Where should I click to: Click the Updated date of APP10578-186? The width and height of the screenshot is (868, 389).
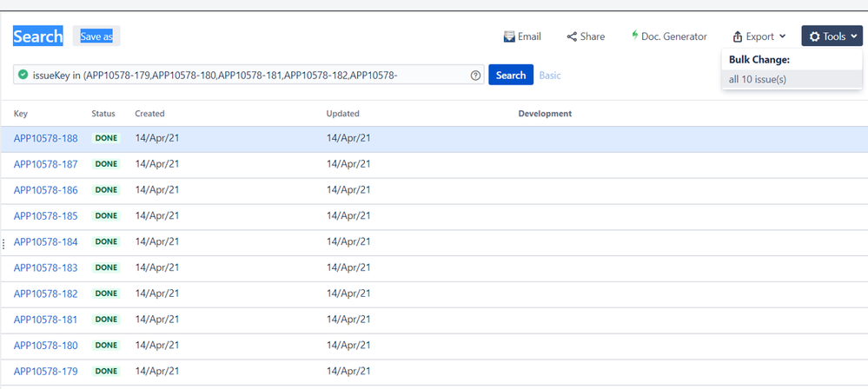click(348, 190)
